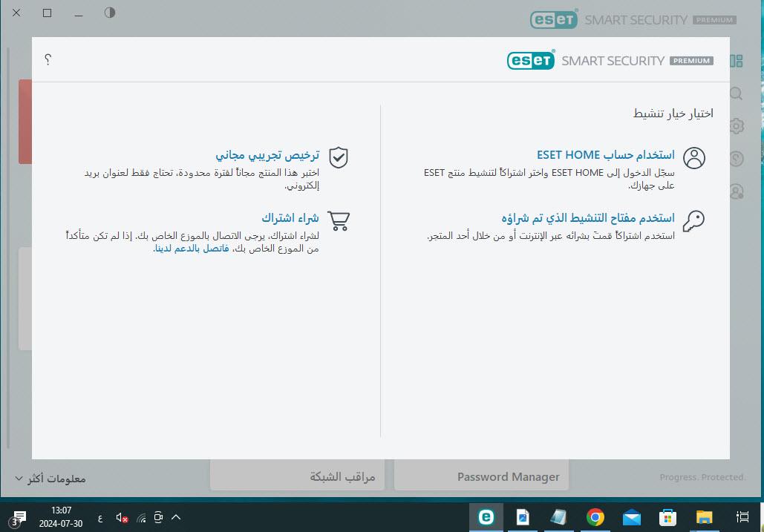764x532 pixels.
Task: Open the Mail app from the taskbar
Action: [x=631, y=517]
